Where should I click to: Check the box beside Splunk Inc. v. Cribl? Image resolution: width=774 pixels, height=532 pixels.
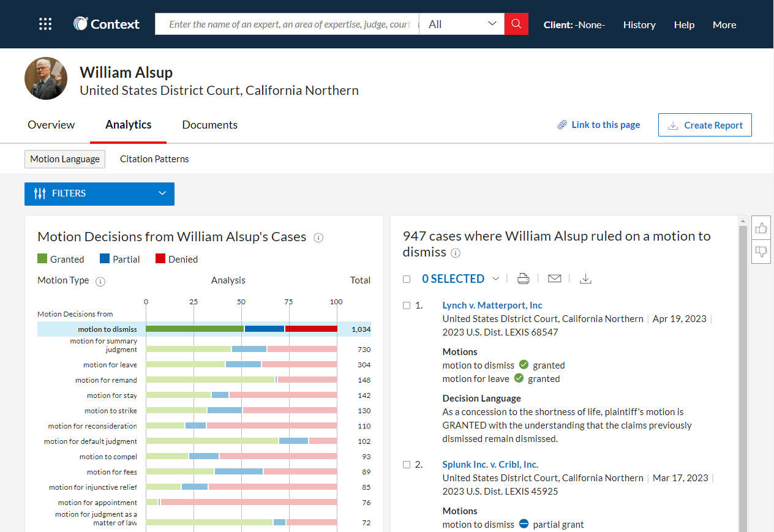click(x=407, y=464)
